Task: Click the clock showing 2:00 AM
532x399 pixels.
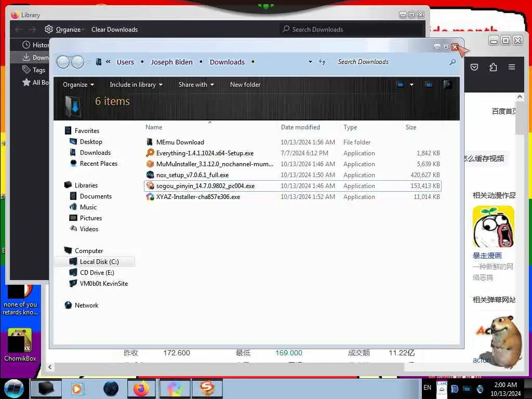Action: click(x=506, y=385)
